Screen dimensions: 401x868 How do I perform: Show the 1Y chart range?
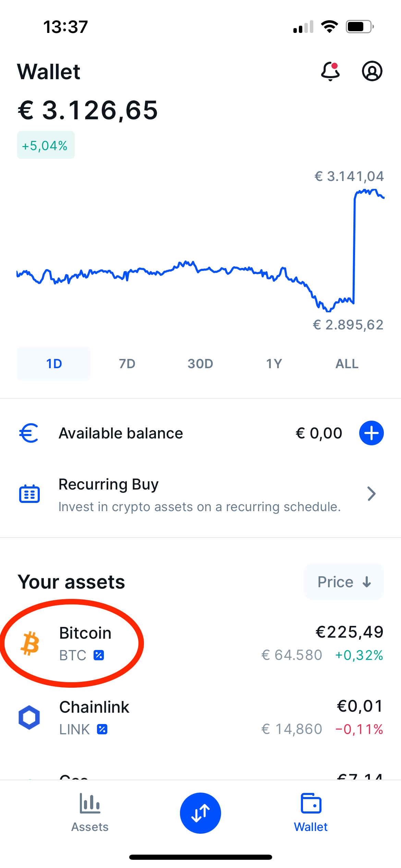(x=274, y=364)
